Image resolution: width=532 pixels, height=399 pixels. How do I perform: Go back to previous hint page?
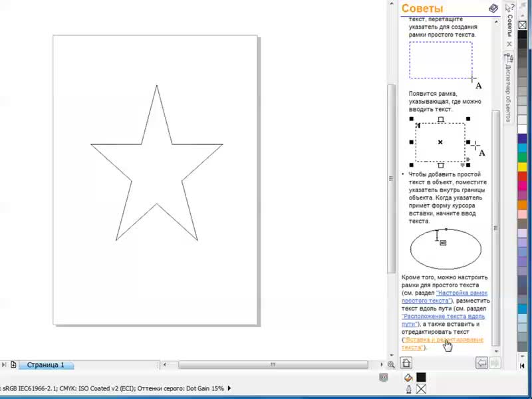(481, 363)
